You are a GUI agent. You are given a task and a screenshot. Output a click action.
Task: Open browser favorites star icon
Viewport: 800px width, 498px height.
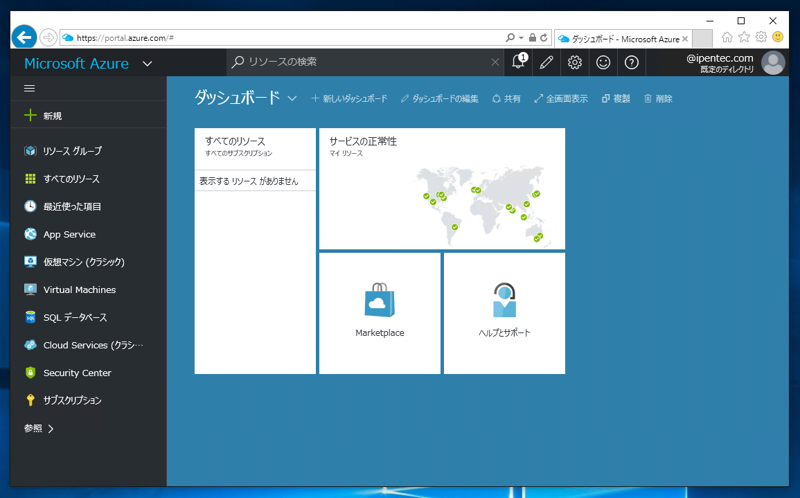click(x=744, y=37)
